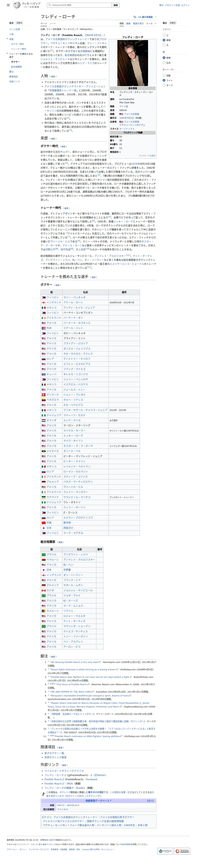197x868 pixels.
Task: Hide the 目次 contents sidebar
Action: 19,23
